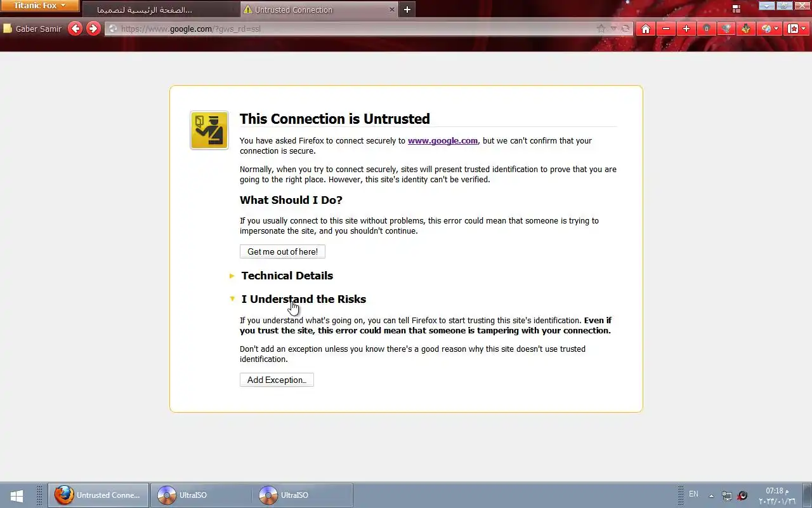The width and height of the screenshot is (812, 508).
Task: Activate the Firefox Untrusted Connection taskbar item
Action: [98, 495]
